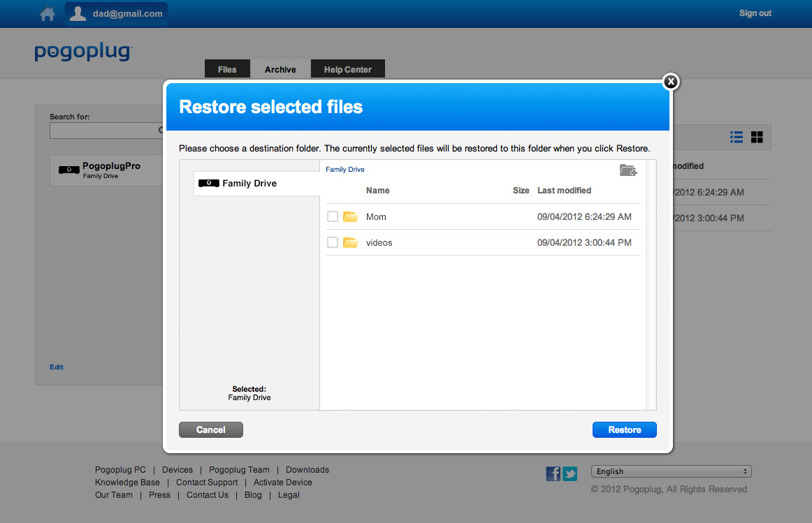The image size is (812, 523).
Task: Switch to grid view icon
Action: click(757, 137)
